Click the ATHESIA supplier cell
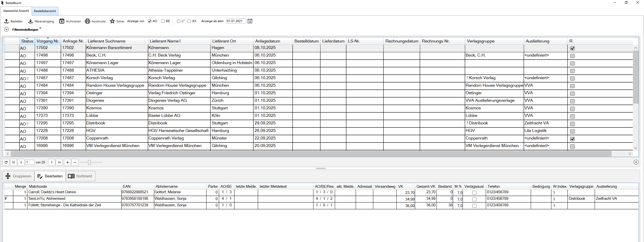Viewport: 644px width, 242px height. 117,71
